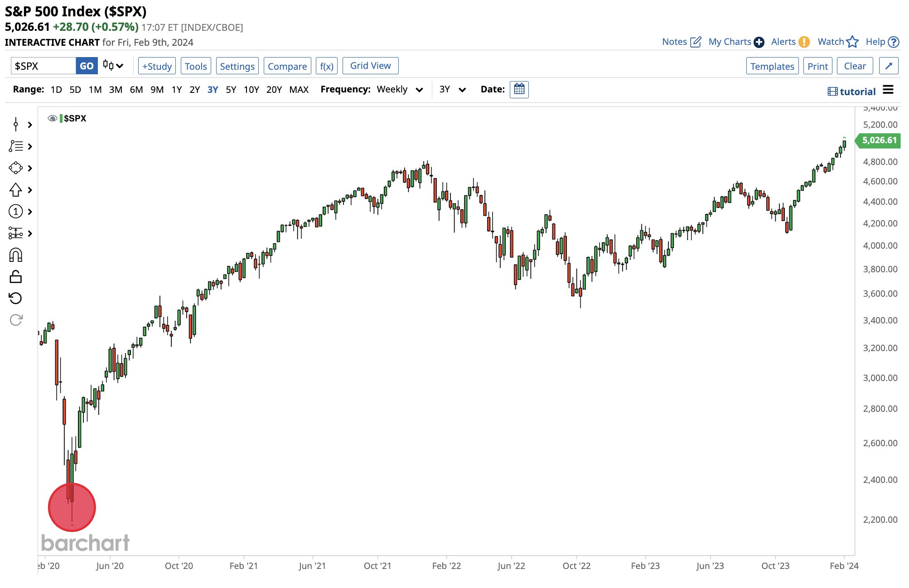Viewport: 909px width, 588px height.
Task: Expand measurement tools chevron
Action: click(30, 233)
